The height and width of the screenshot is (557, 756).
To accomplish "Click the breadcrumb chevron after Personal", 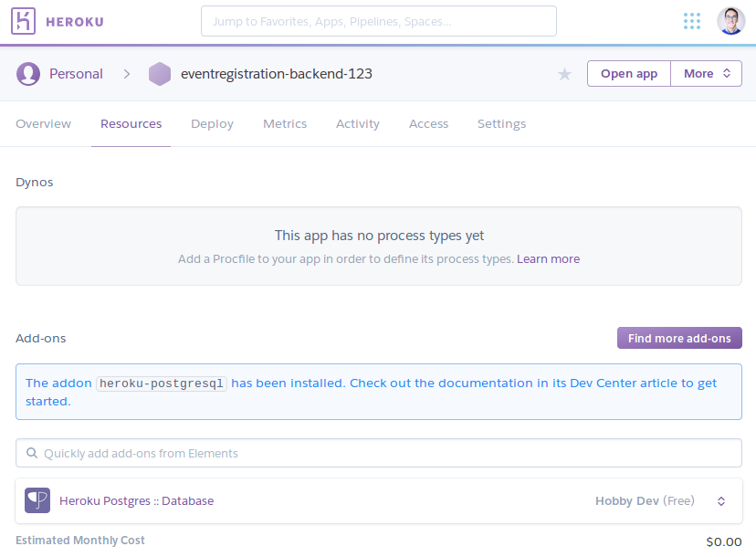I will tap(127, 74).
